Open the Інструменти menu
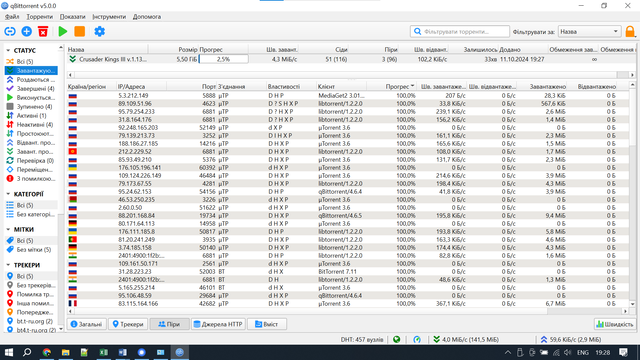 point(109,17)
